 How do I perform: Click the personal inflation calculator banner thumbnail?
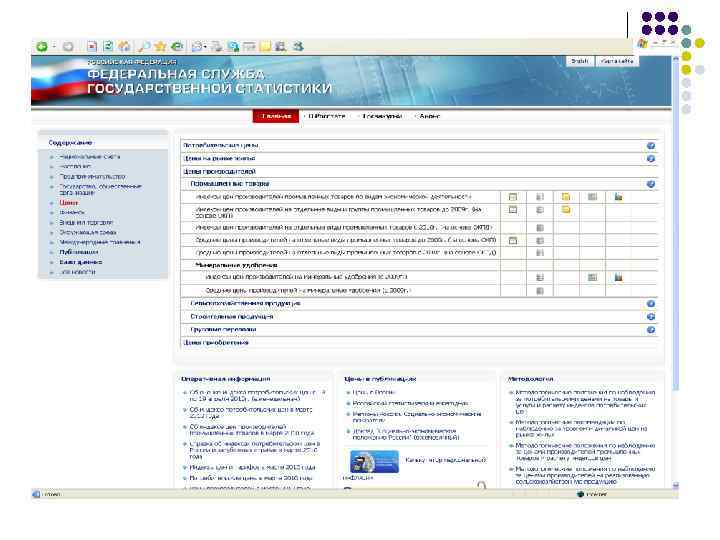click(374, 461)
